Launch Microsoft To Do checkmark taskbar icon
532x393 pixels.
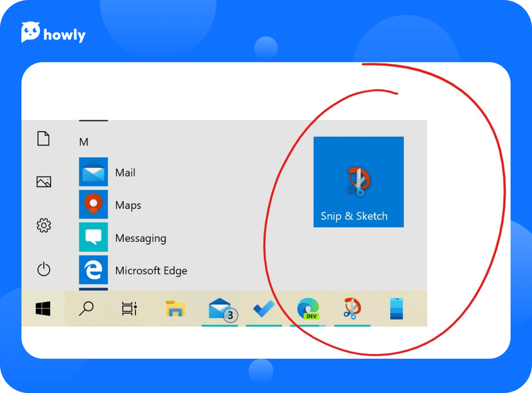(x=263, y=309)
